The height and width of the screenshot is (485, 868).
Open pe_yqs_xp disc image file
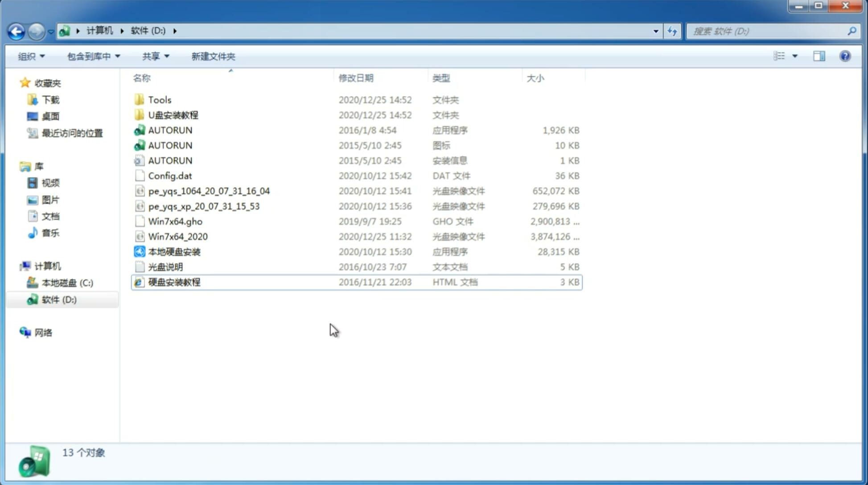click(204, 206)
